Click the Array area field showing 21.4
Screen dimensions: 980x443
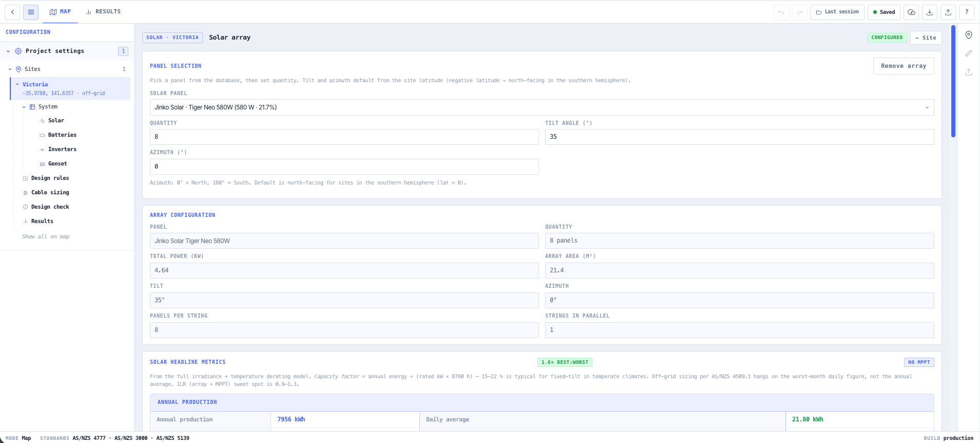(x=739, y=270)
